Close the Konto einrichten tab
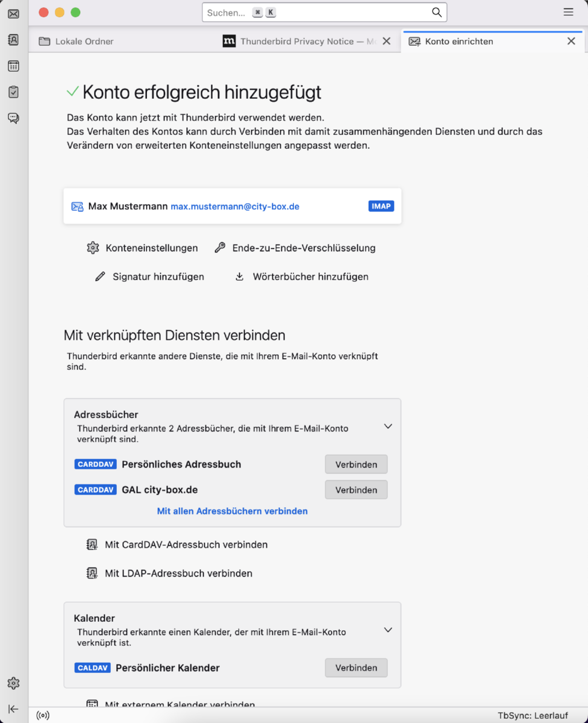 [571, 42]
